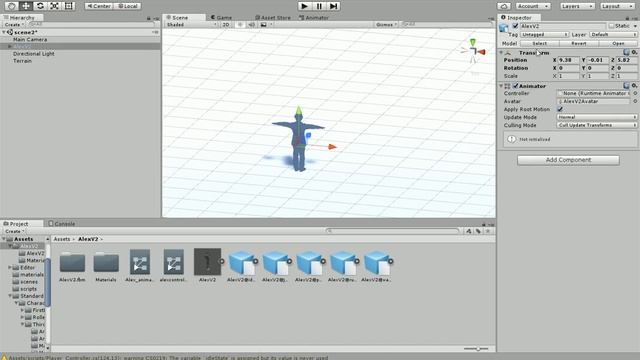The width and height of the screenshot is (640, 360).
Task: Open the Cloud services icon
Action: click(504, 6)
